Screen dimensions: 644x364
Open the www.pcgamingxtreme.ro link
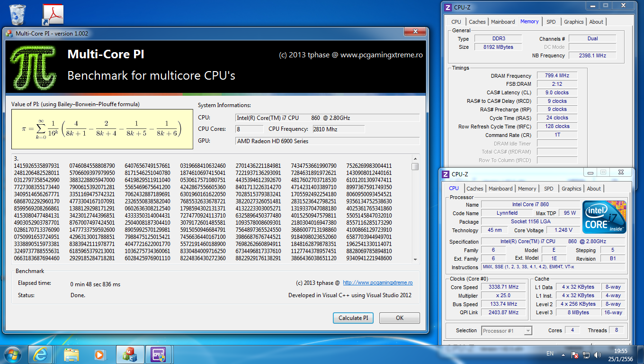coord(377,283)
